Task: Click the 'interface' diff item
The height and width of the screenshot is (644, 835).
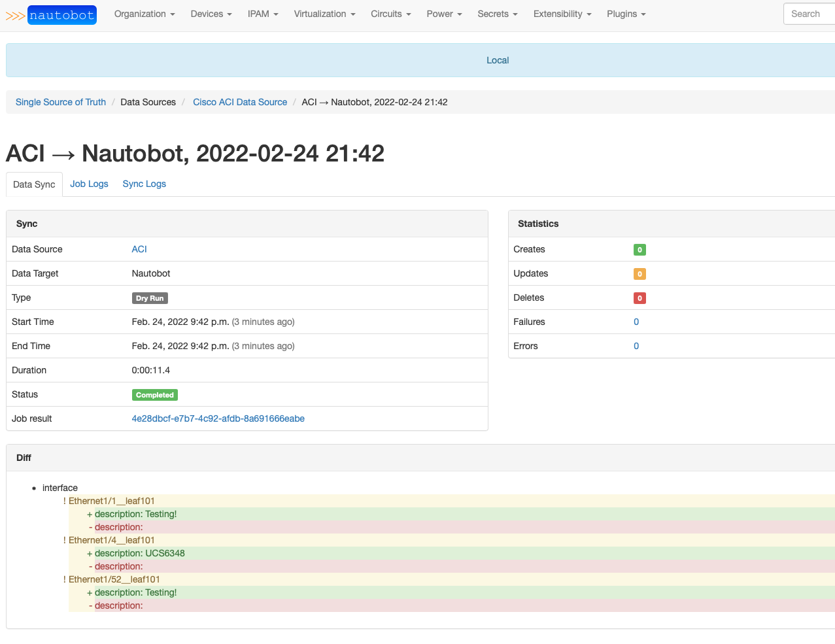Action: pyautogui.click(x=60, y=488)
